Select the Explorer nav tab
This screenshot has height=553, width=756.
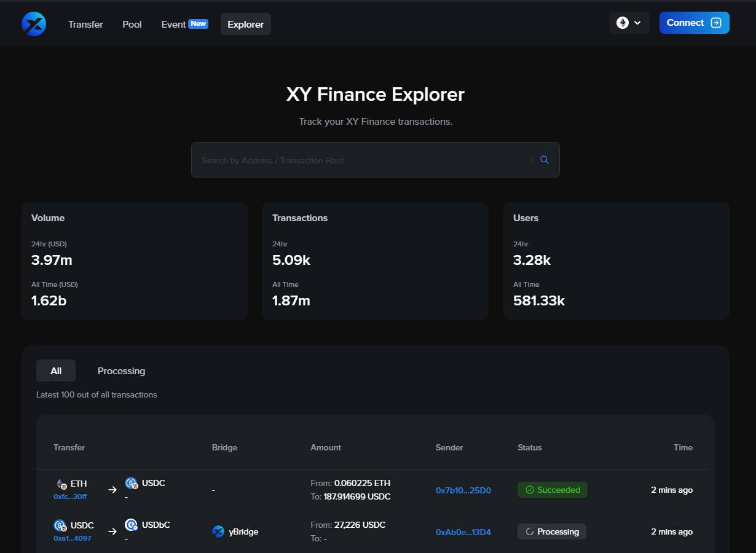(246, 25)
